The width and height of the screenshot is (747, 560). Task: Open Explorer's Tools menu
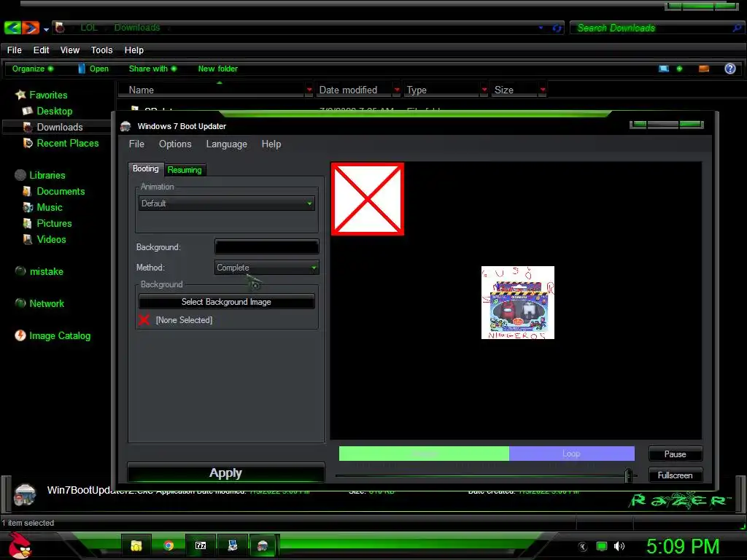coord(101,50)
